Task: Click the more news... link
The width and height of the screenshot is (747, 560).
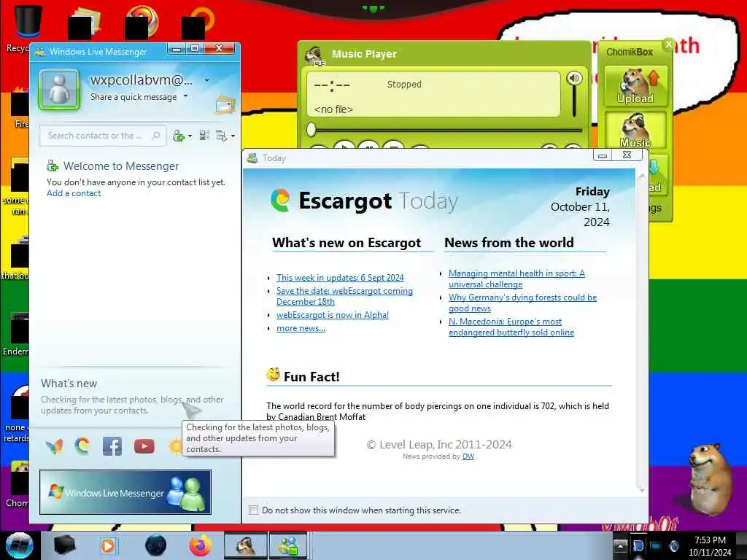Action: pyautogui.click(x=301, y=328)
